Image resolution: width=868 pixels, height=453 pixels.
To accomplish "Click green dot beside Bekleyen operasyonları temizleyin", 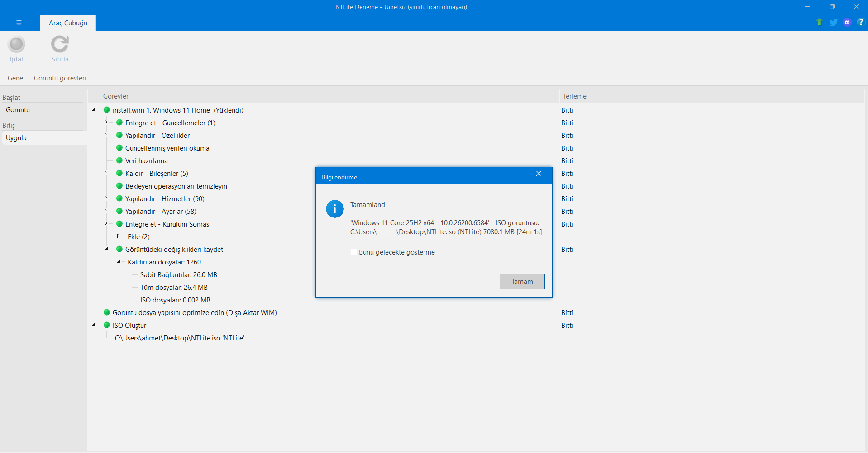I will tap(119, 186).
